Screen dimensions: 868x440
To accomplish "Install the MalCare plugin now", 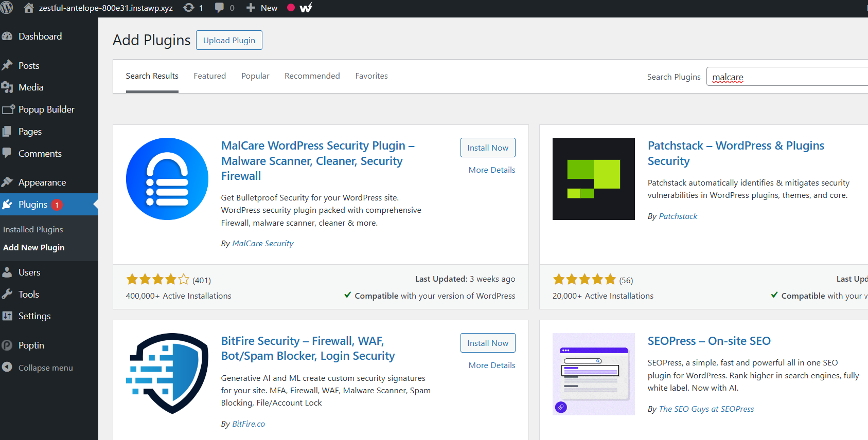I will pyautogui.click(x=488, y=148).
